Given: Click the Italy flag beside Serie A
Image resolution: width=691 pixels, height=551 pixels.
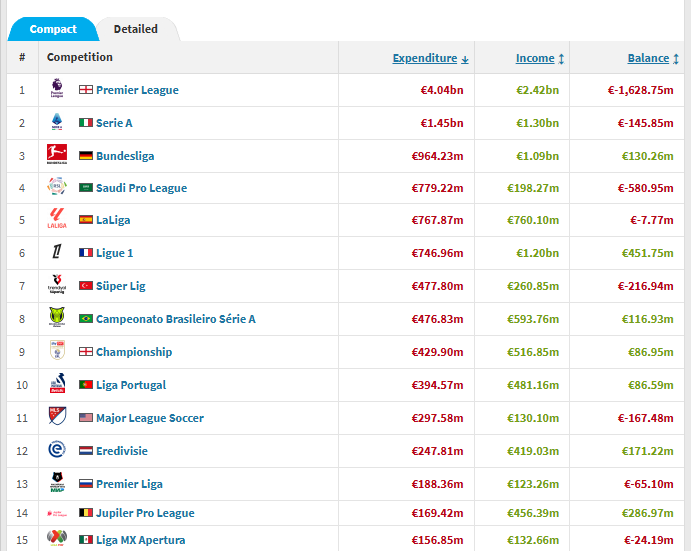Looking at the screenshot, I should coord(85,123).
